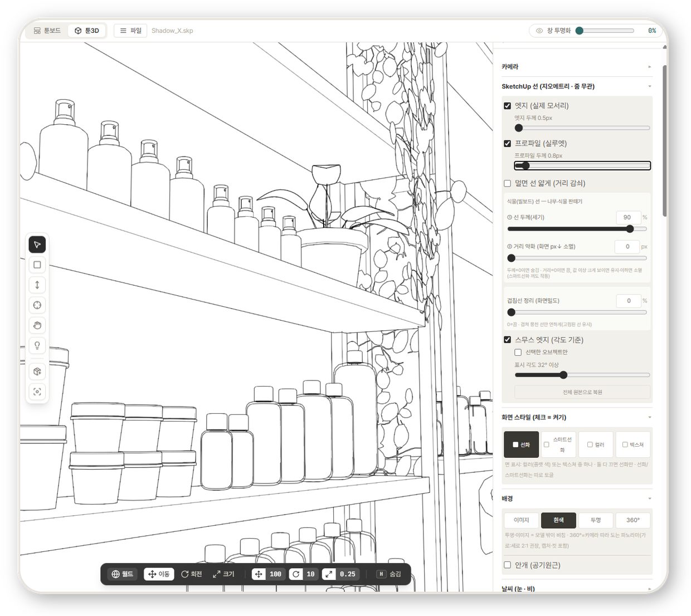Collapse the 화면 스타일 section

[576, 417]
